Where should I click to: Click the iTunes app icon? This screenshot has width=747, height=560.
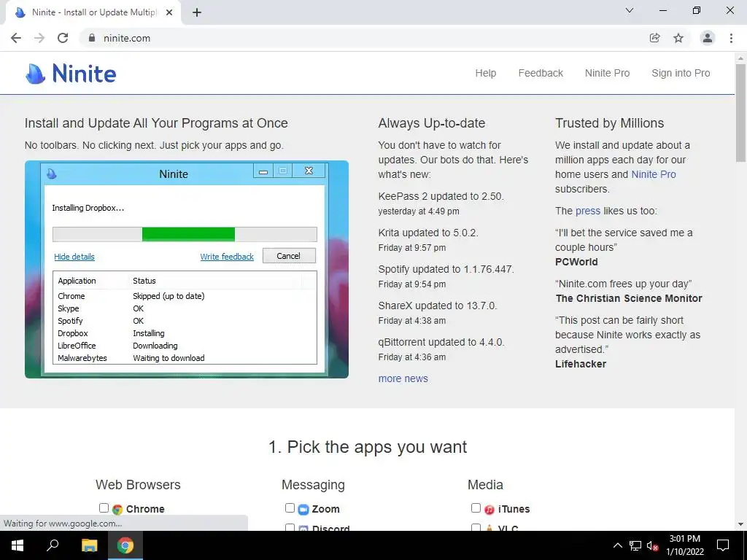click(489, 509)
